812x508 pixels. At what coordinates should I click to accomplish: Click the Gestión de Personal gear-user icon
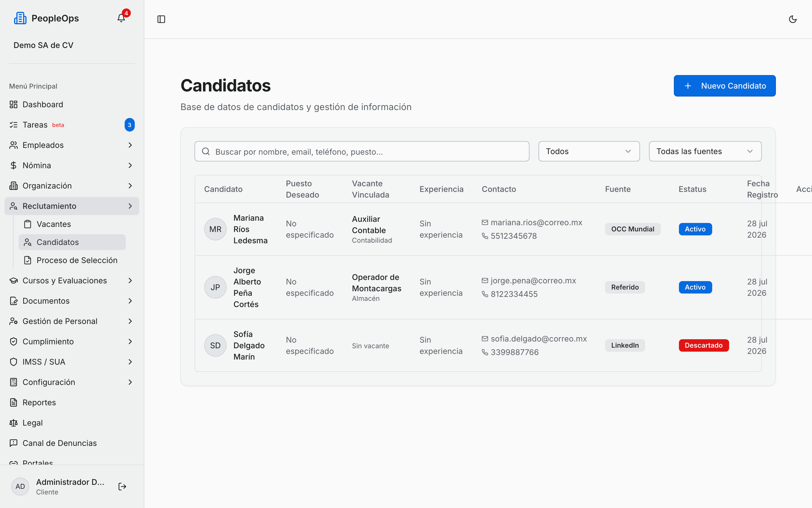click(14, 321)
